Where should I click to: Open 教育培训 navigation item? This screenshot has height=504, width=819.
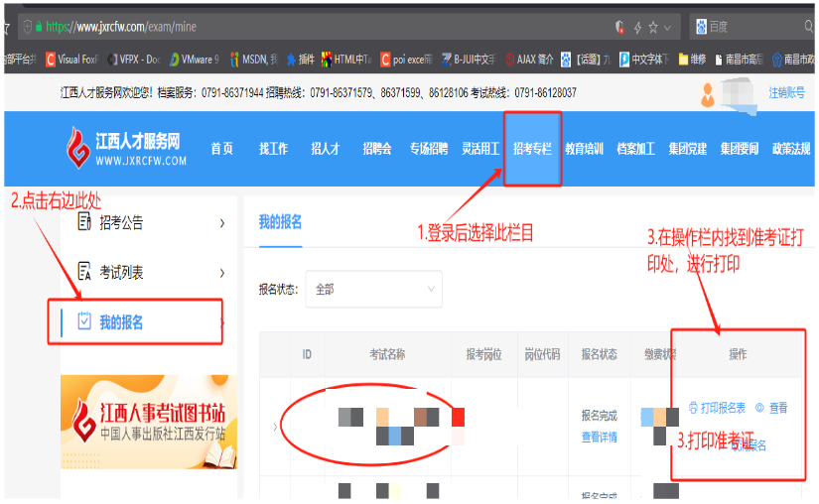tap(584, 149)
